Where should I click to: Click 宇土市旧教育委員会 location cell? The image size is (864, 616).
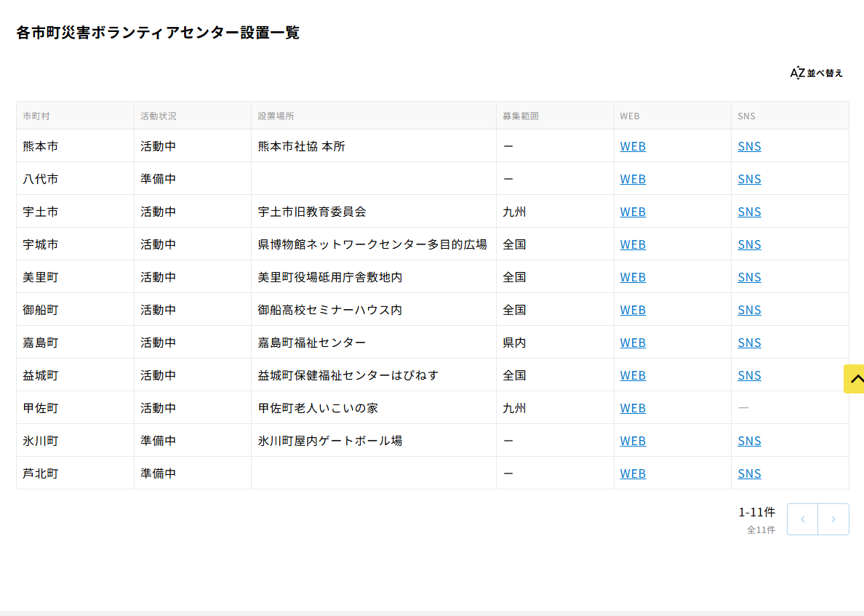[374, 212]
